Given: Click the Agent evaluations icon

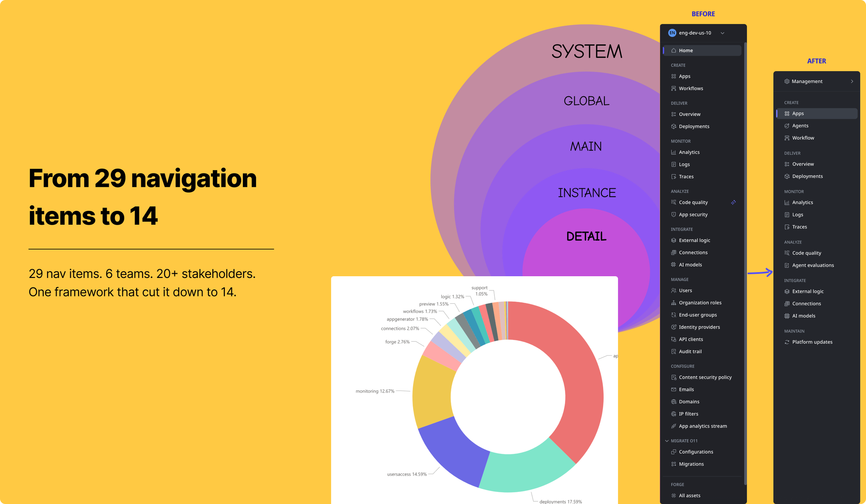Looking at the screenshot, I should click(x=787, y=265).
